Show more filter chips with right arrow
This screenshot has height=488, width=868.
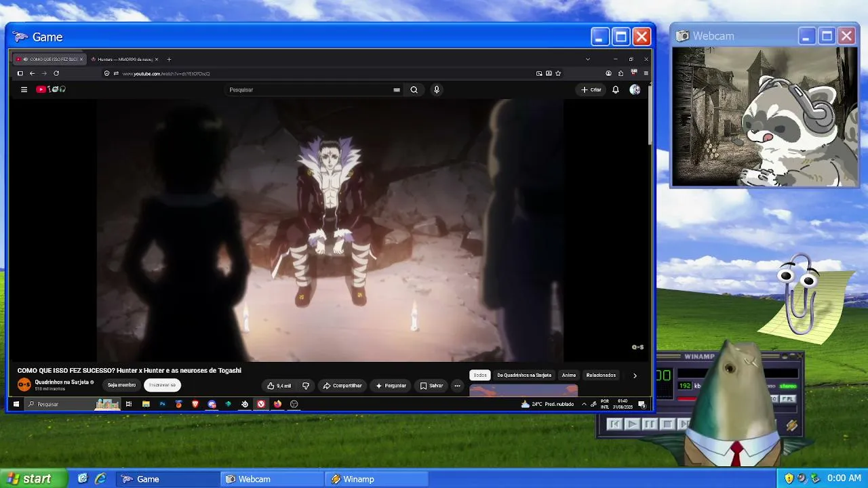(x=635, y=375)
